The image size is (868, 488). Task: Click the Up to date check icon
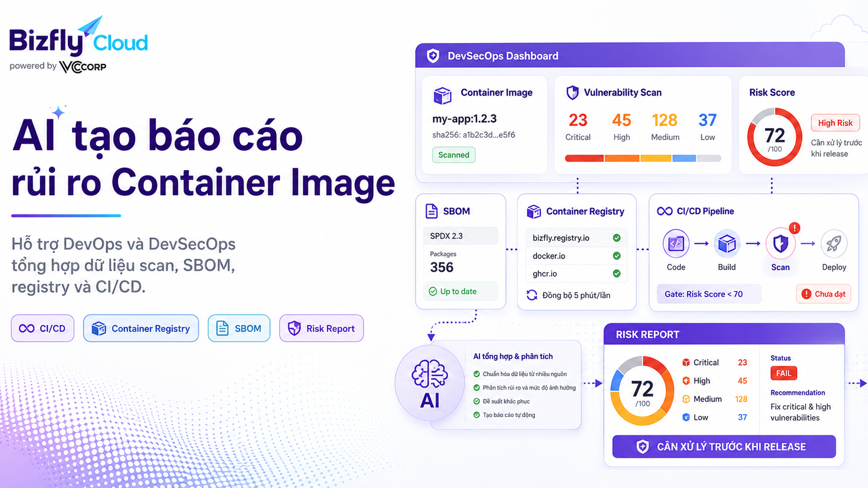(x=433, y=292)
